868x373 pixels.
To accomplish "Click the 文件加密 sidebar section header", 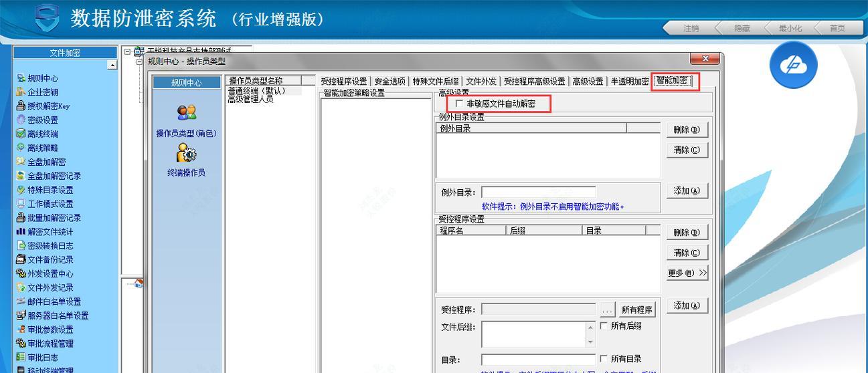I will [65, 53].
